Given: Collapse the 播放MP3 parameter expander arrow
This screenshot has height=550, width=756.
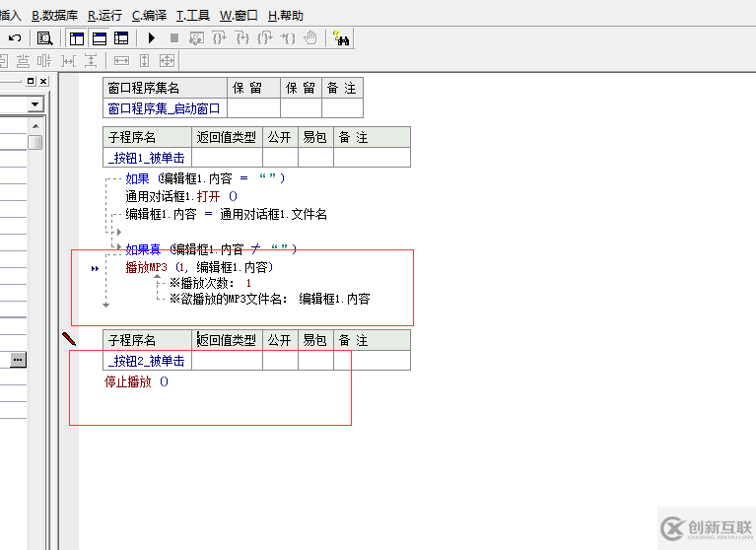Looking at the screenshot, I should click(157, 277).
